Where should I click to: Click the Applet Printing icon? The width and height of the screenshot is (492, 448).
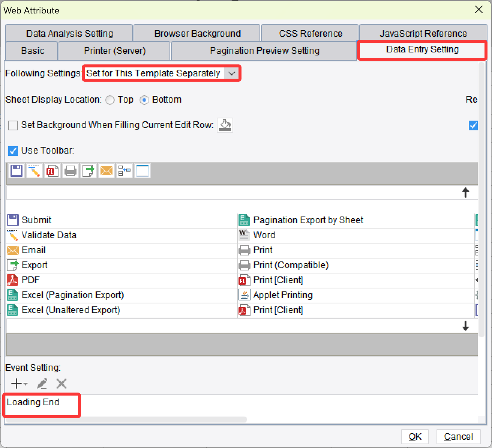tap(244, 295)
